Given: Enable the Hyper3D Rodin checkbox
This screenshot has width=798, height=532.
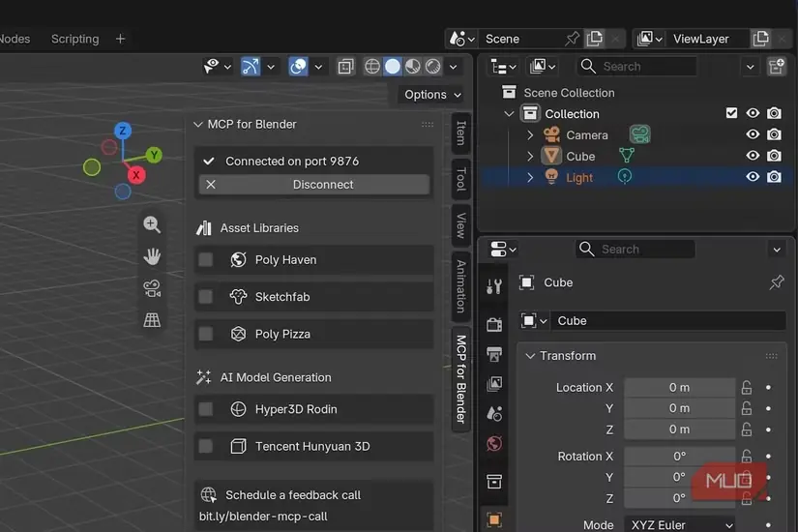Looking at the screenshot, I should pyautogui.click(x=206, y=409).
